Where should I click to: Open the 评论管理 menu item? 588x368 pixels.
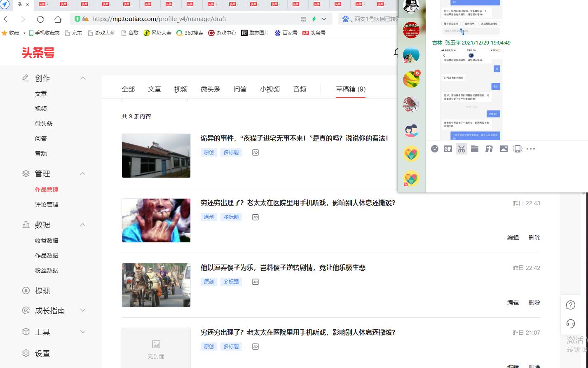(46, 204)
